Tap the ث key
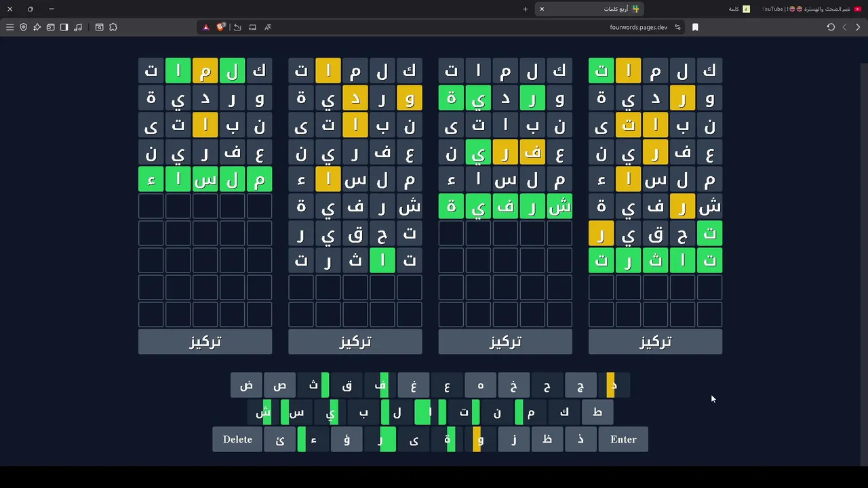Screen dimensions: 868x488 313,385
